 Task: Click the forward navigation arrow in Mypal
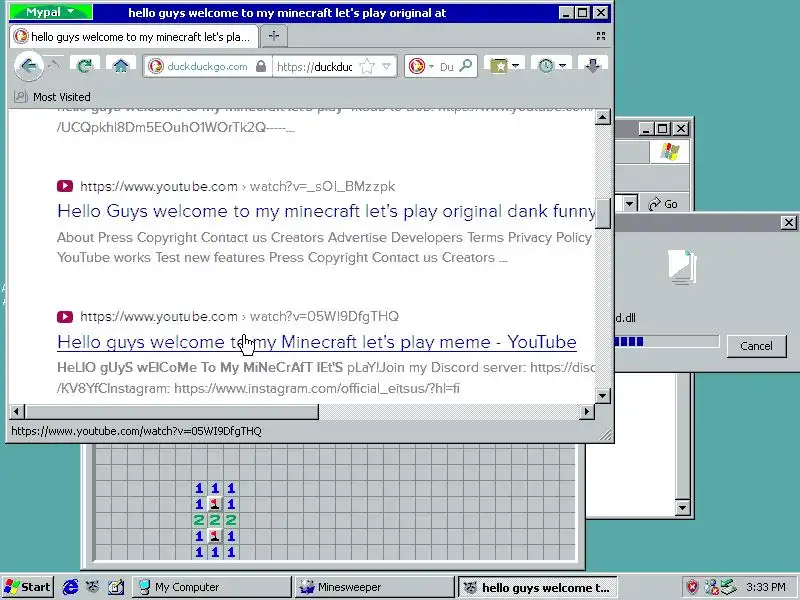pyautogui.click(x=54, y=65)
